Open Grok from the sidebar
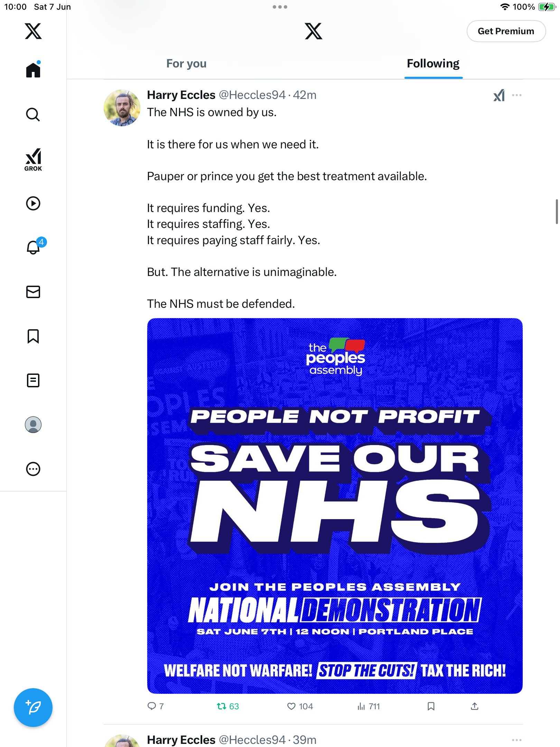560x747 pixels. pos(33,159)
